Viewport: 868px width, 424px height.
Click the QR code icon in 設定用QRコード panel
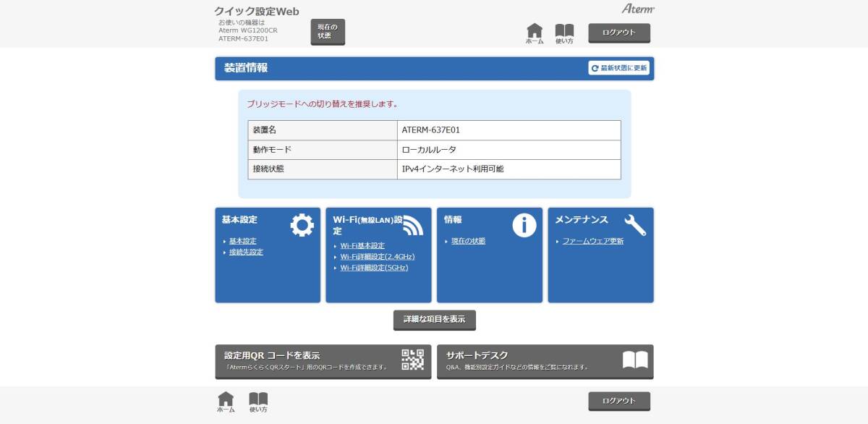click(x=414, y=360)
